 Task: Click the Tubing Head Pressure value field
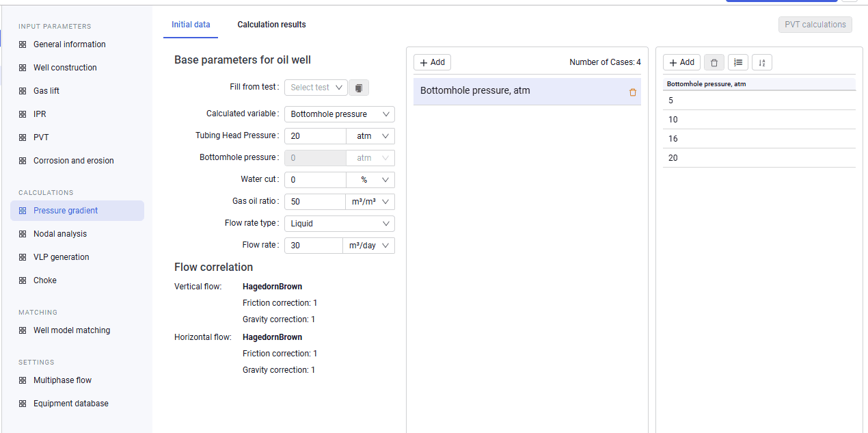pyautogui.click(x=315, y=136)
